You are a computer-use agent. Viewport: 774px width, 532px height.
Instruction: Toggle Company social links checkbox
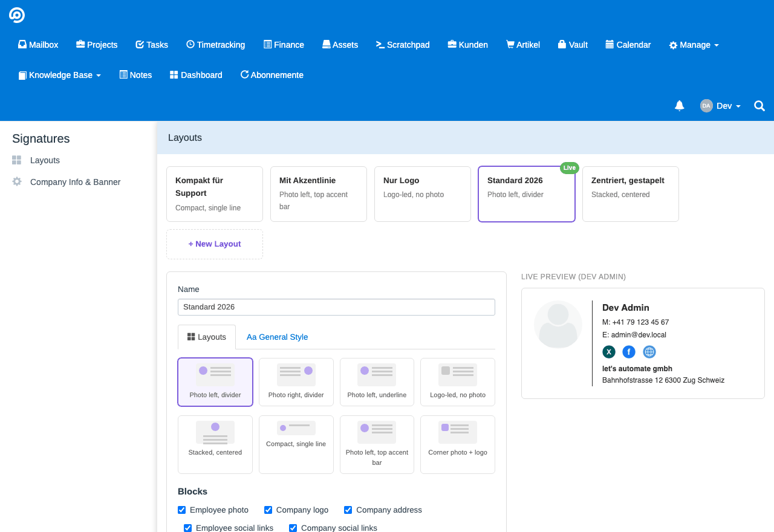(293, 528)
